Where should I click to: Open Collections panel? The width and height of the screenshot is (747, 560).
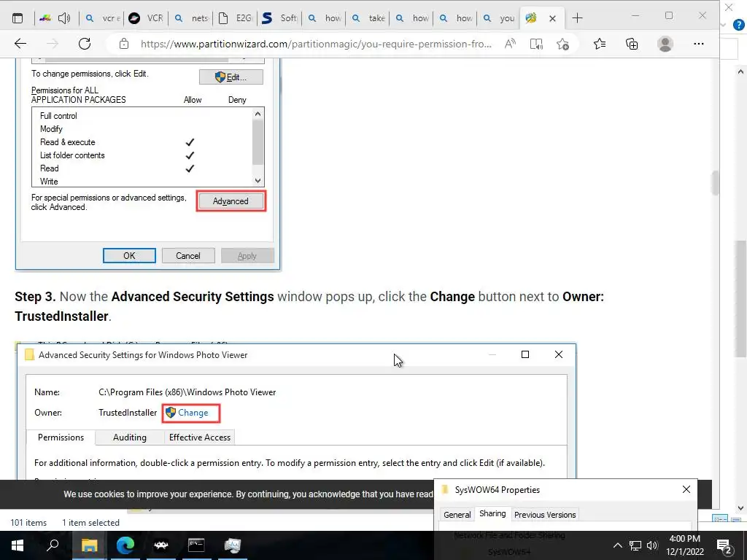pyautogui.click(x=632, y=44)
